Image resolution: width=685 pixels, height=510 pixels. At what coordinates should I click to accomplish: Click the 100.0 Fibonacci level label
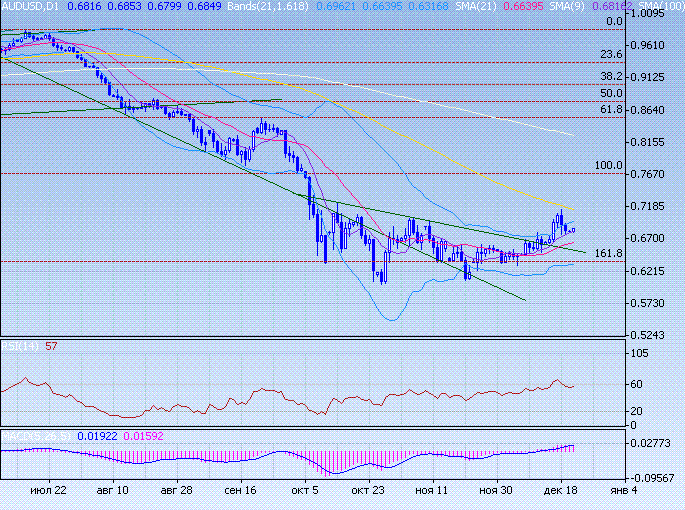pos(608,166)
